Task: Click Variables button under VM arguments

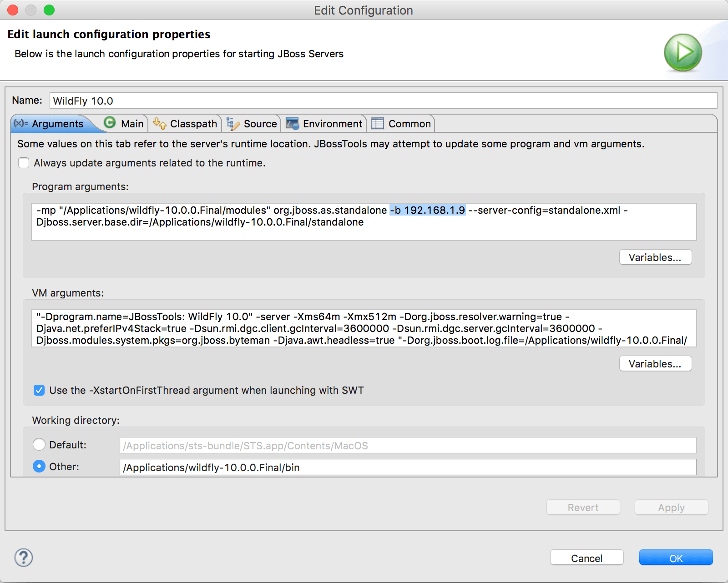Action: click(655, 364)
